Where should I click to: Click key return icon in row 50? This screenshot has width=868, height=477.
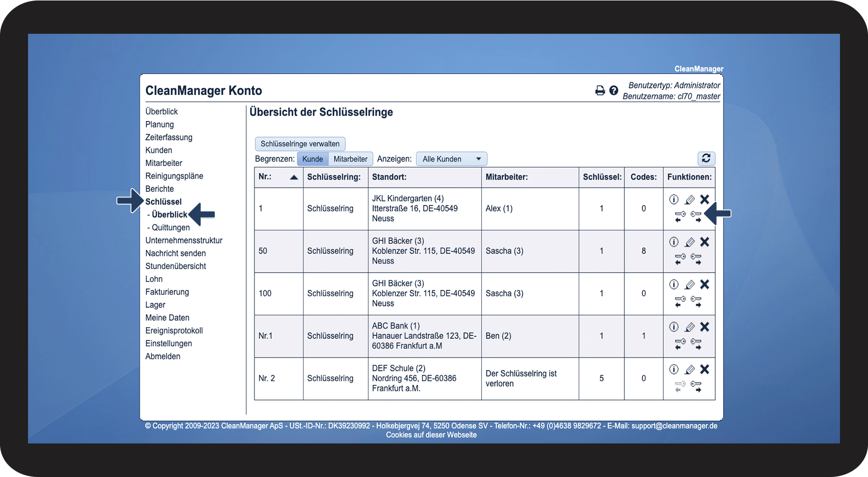pos(680,259)
